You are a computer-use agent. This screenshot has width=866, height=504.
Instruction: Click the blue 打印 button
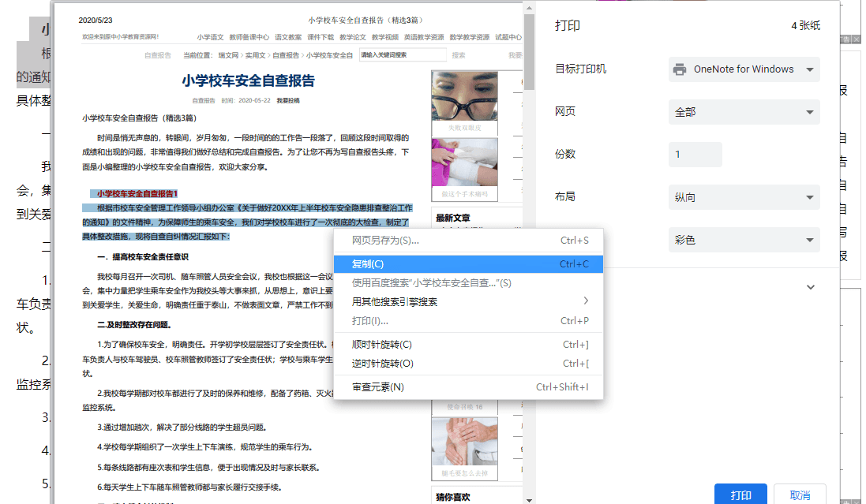click(740, 495)
